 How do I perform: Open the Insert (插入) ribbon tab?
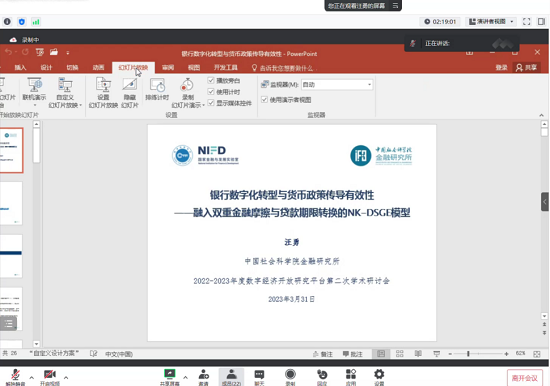(x=20, y=67)
